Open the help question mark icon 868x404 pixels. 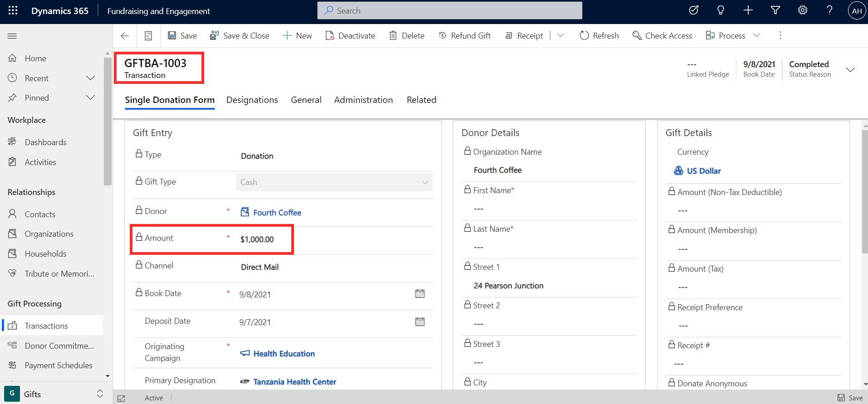829,10
